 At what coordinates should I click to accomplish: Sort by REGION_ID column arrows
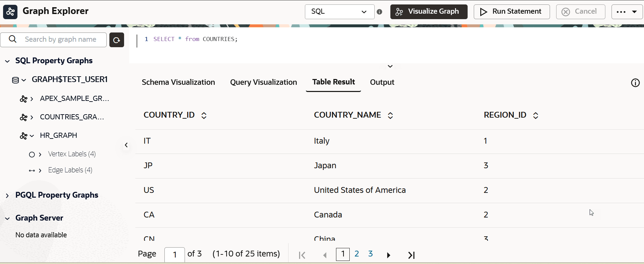[x=536, y=116]
